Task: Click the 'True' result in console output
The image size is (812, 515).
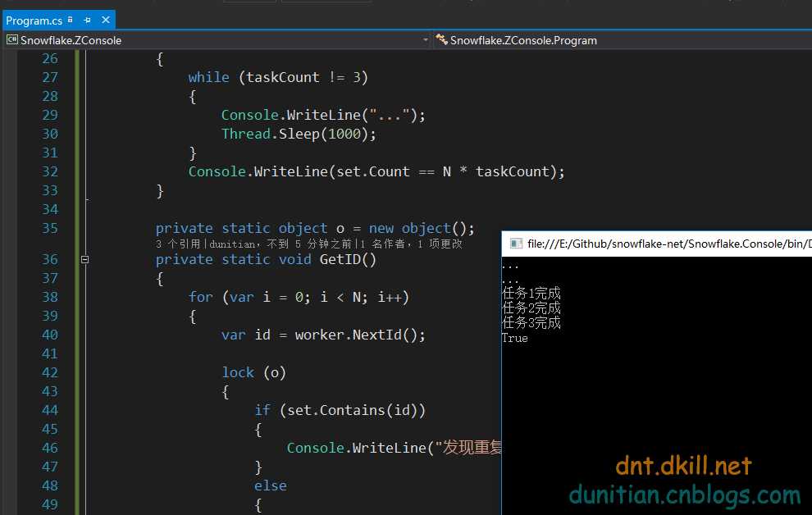Action: click(x=515, y=339)
